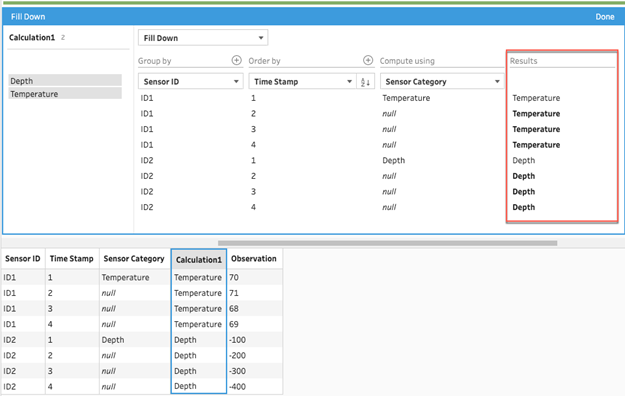Click the Sensor Category column header

pos(134,259)
